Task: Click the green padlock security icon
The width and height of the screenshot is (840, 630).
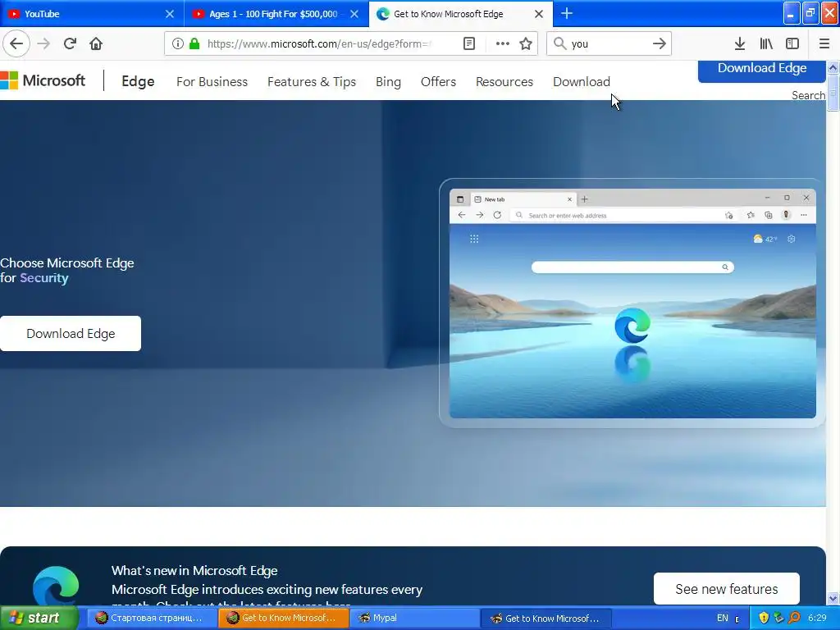Action: 194,43
